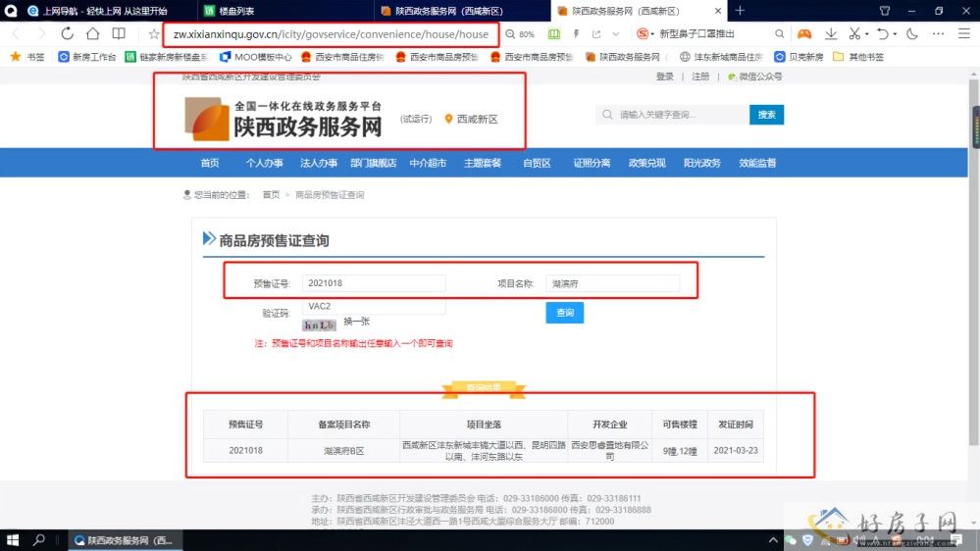Open the 其他书签 bookmarks folder
The image size is (980, 551).
(x=858, y=57)
